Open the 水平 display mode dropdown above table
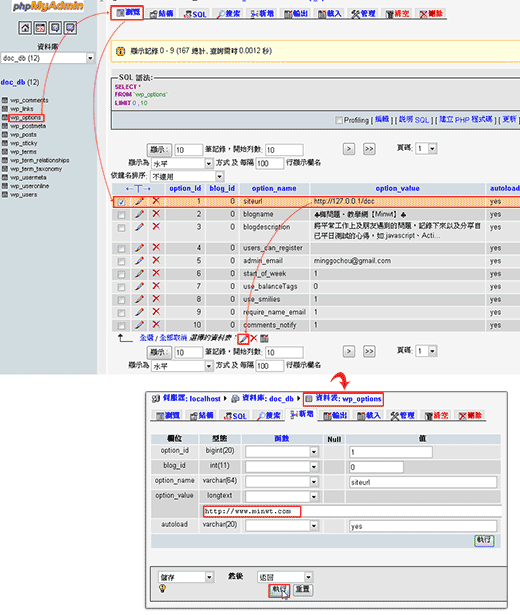Screen dimensions: 520x615 (182, 164)
